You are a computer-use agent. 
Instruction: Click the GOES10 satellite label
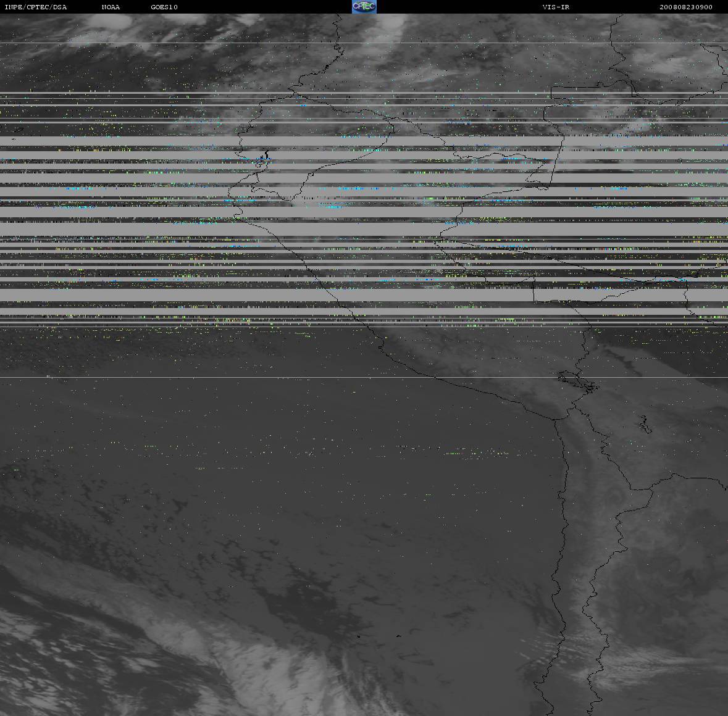tap(164, 7)
